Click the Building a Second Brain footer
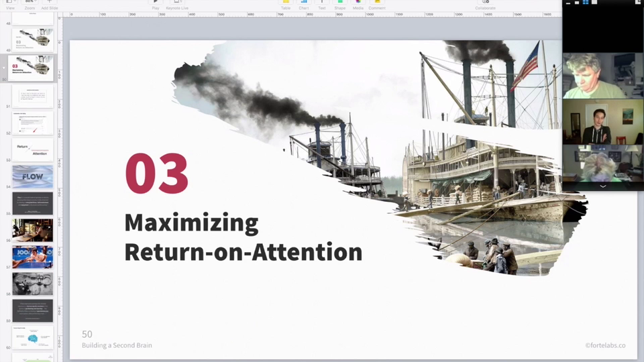This screenshot has width=644, height=362. pyautogui.click(x=117, y=345)
